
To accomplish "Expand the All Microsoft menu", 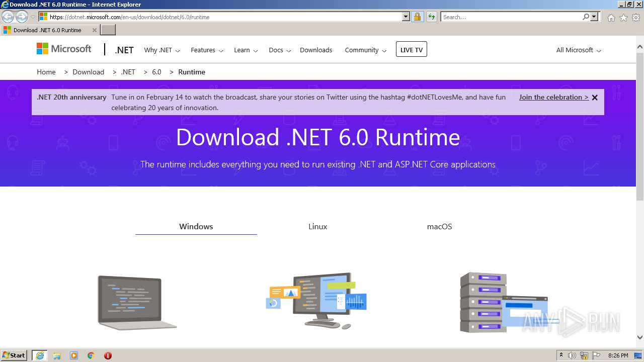I will tap(579, 50).
